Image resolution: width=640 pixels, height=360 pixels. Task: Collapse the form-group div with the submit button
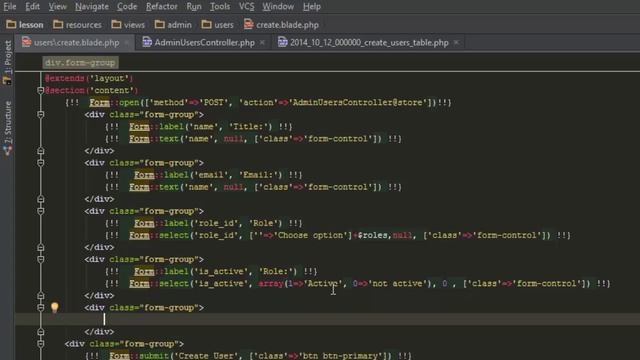pos(40,344)
